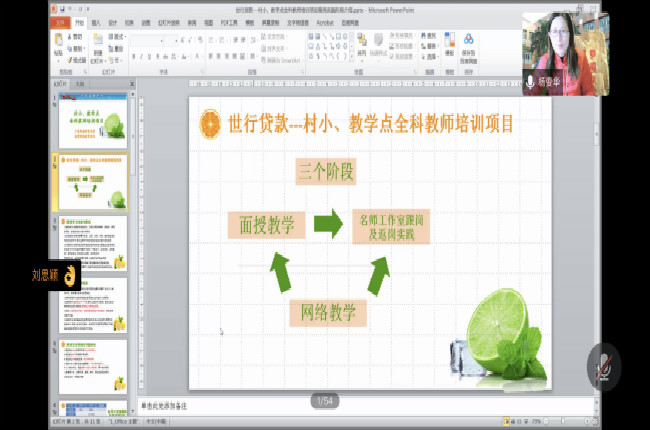
Task: Click the green right arrow shape on slide
Action: tap(327, 224)
